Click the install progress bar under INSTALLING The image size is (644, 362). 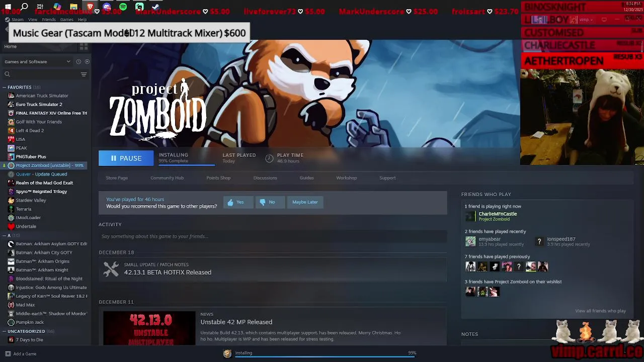coord(186,164)
